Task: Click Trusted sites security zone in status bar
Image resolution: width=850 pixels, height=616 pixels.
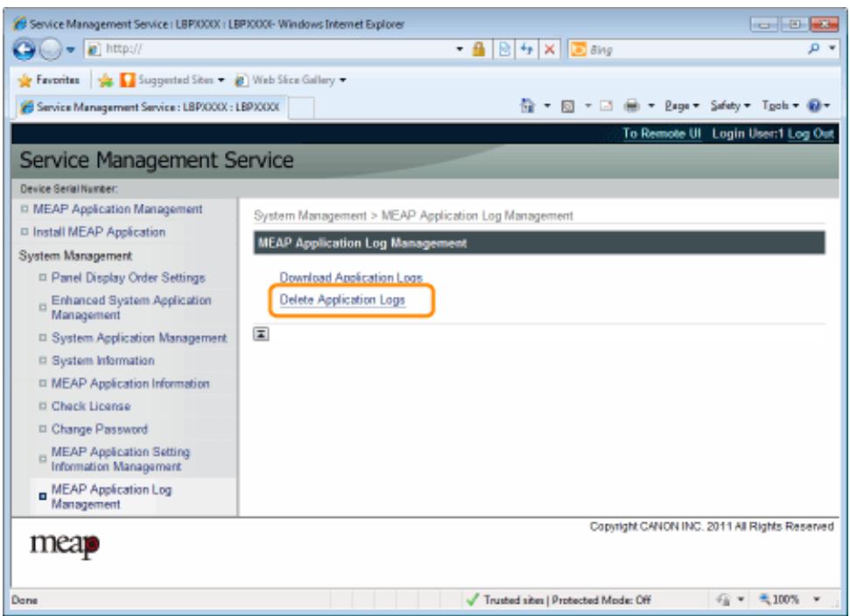Action: [x=558, y=599]
